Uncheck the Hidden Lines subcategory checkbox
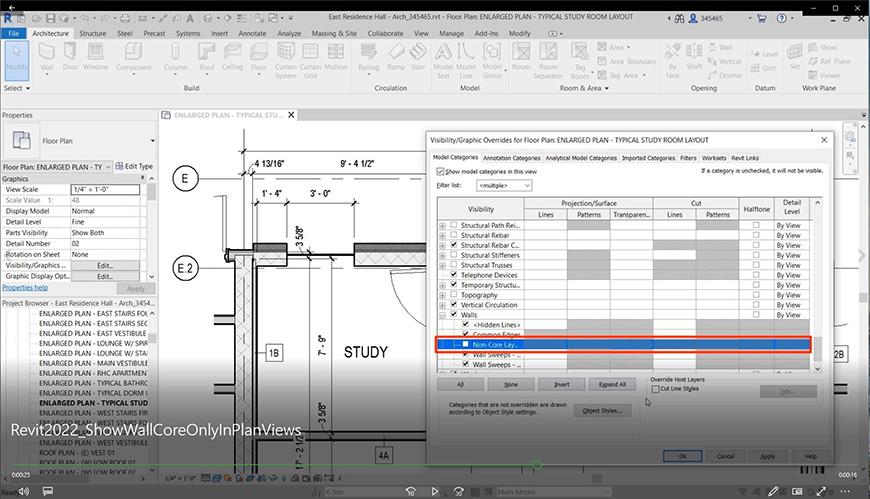Screen dimensions: 870x499 (x=466, y=325)
